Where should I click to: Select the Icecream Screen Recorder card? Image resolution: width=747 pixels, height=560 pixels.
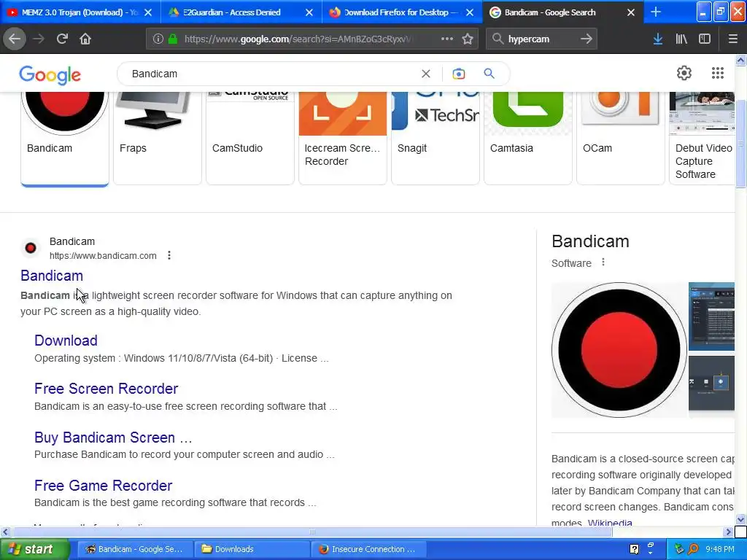pyautogui.click(x=343, y=138)
